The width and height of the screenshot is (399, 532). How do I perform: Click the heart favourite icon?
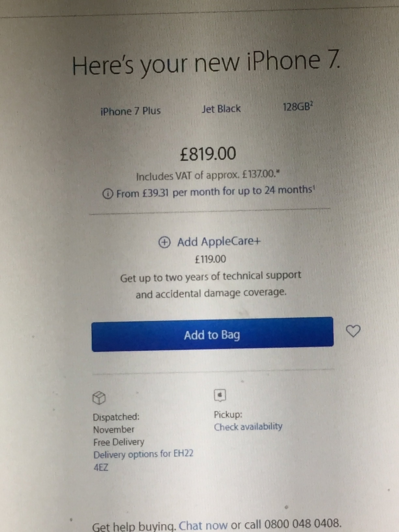353,331
